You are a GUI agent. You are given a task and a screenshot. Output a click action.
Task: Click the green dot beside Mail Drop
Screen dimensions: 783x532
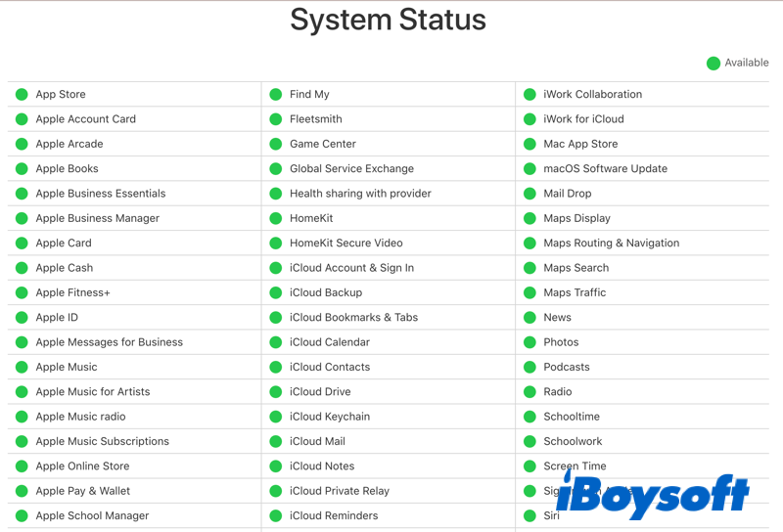coord(530,194)
